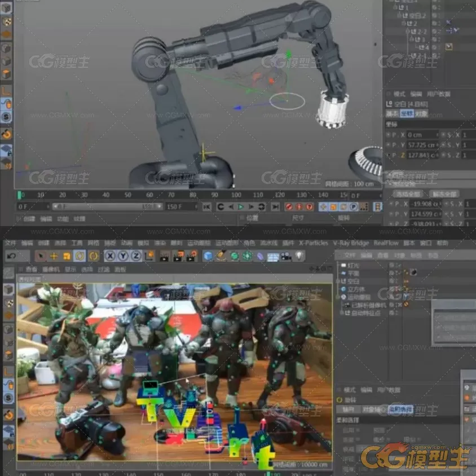
Task: Add a cube primitive from blue cube icon
Action: tap(208, 256)
